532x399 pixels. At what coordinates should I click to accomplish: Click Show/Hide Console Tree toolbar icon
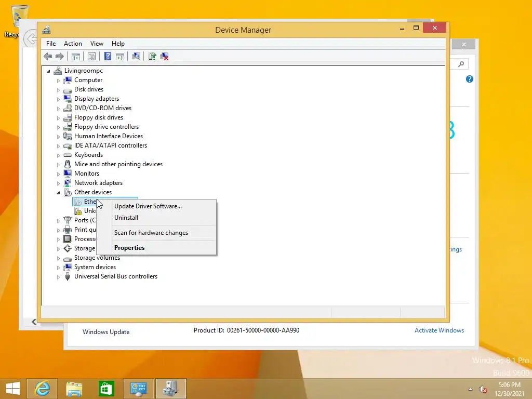[76, 56]
